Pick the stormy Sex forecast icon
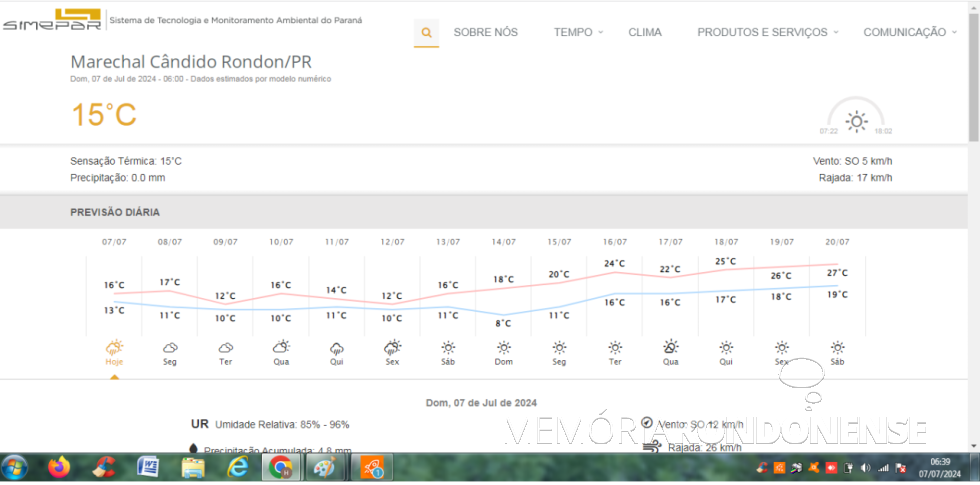The width and height of the screenshot is (980, 485). 392,348
